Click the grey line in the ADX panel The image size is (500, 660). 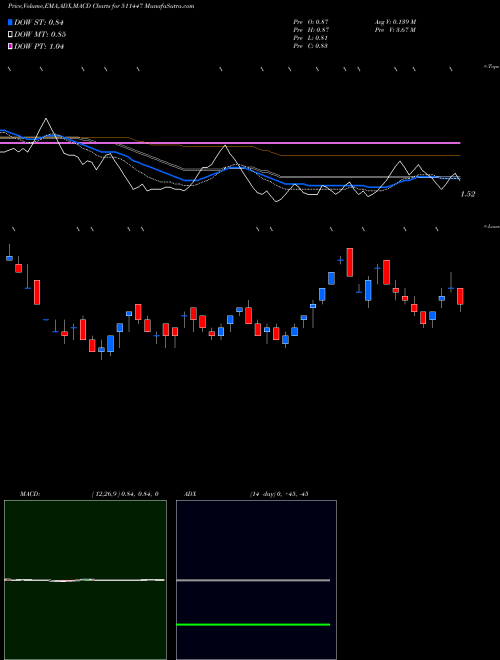point(253,580)
